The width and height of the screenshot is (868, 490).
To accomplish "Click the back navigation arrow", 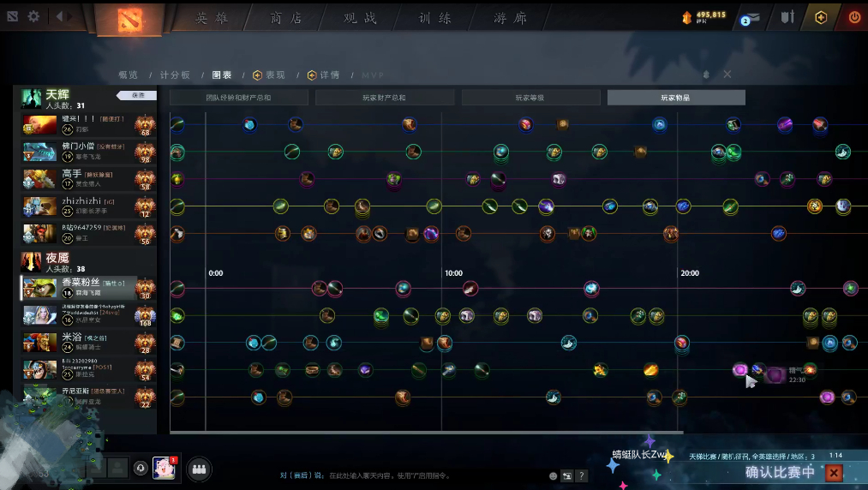I will [59, 16].
